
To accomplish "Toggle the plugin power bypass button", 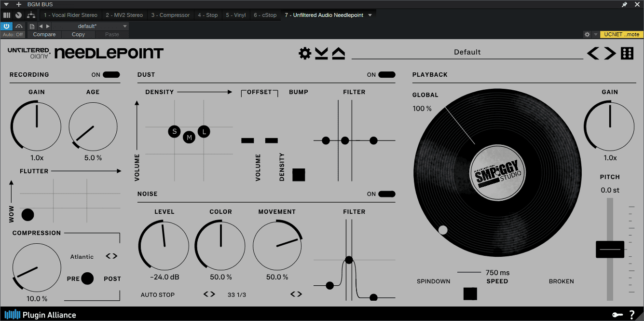I will (x=7, y=26).
